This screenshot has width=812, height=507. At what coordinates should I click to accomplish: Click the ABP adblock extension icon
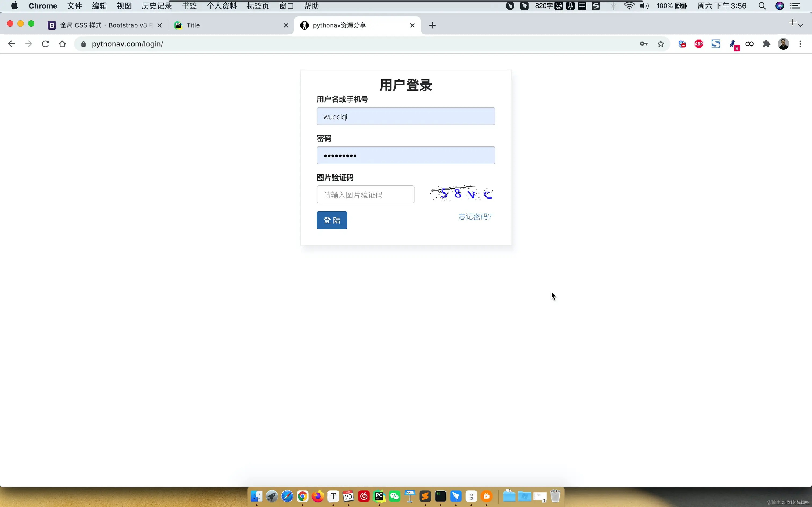coord(699,43)
